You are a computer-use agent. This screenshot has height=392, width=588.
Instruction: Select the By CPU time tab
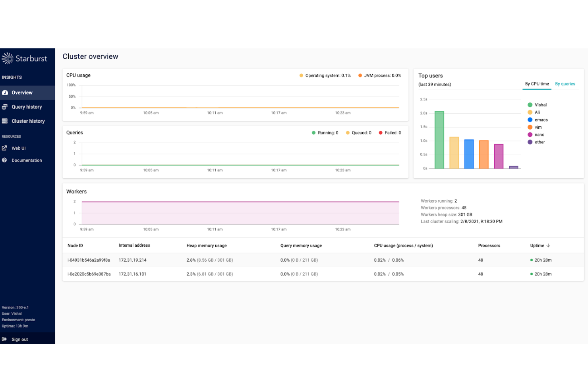pyautogui.click(x=537, y=84)
